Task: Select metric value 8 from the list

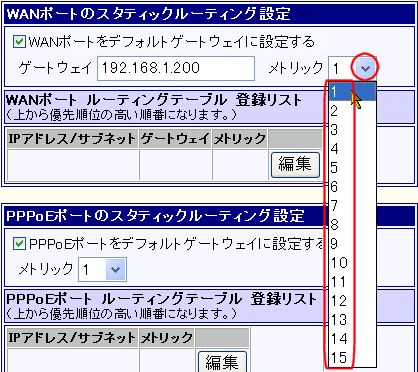Action: pyautogui.click(x=352, y=225)
